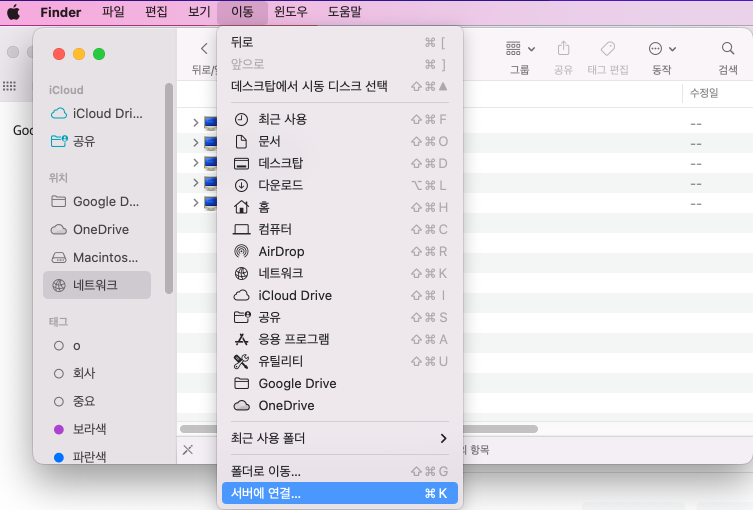This screenshot has height=510, width=753.
Task: Close the open 이동 menu from menu bar
Action: (242, 12)
